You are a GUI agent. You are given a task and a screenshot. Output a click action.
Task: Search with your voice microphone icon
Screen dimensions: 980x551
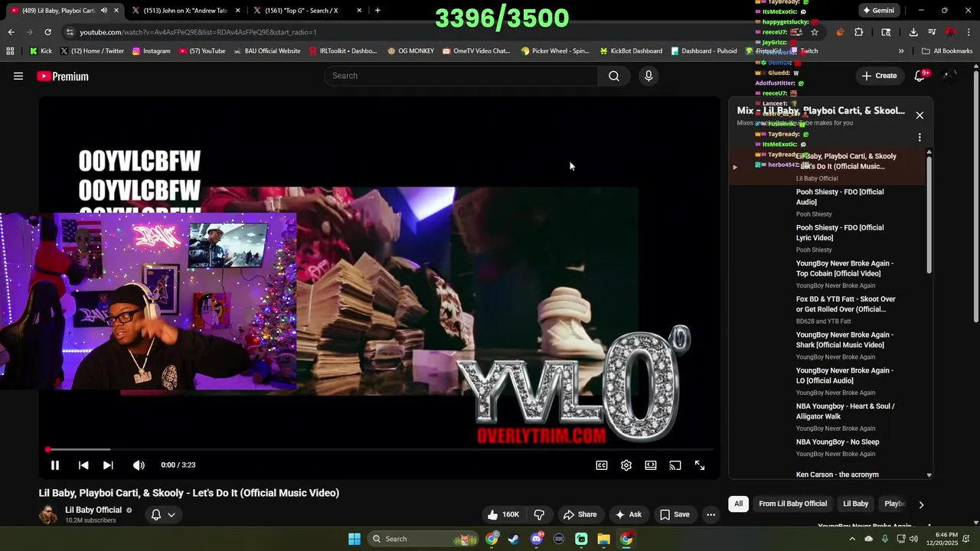tap(648, 76)
